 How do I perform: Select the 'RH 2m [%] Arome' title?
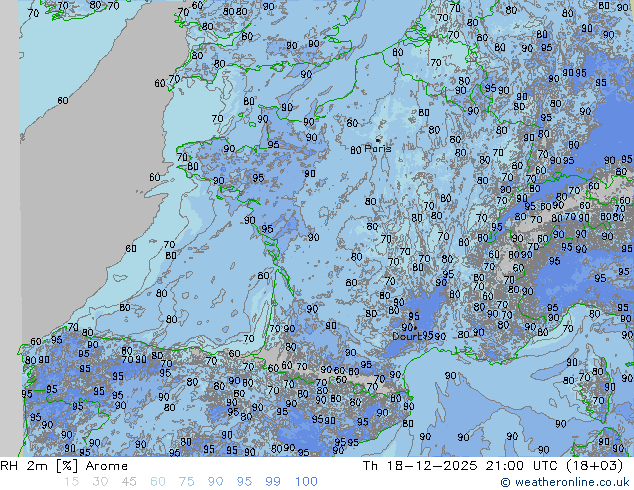pos(64,466)
